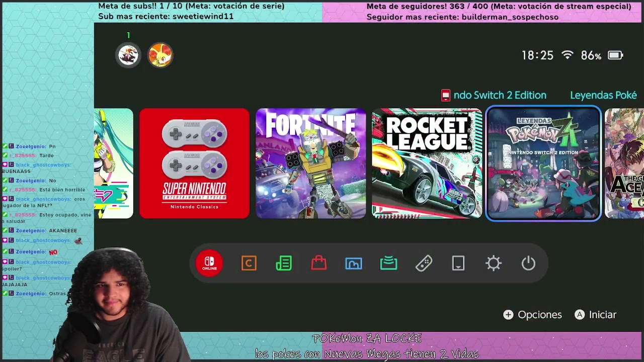This screenshot has height=362, width=644.
Task: Click 'Seguidor mas reciente: builderman_sospechoso' text
Action: click(x=462, y=17)
